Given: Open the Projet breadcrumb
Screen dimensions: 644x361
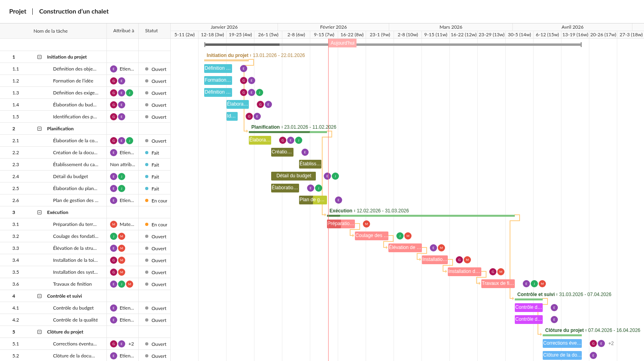Looking at the screenshot, I should click(x=18, y=12).
